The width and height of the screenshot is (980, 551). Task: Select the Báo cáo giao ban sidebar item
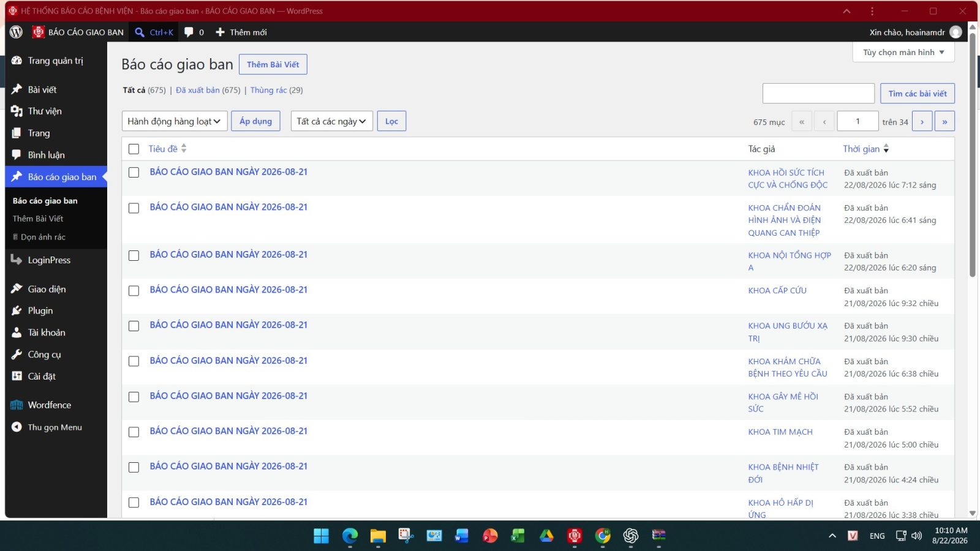pos(56,177)
